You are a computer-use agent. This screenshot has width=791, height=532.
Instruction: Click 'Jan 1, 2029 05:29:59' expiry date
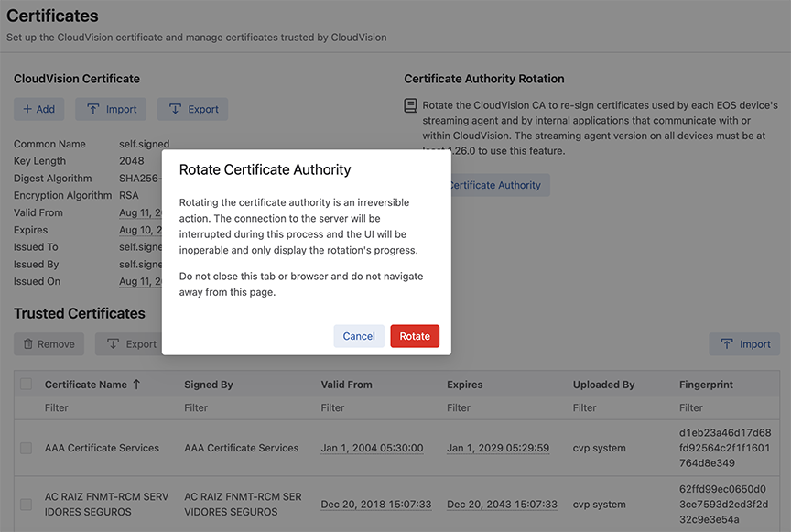tap(498, 448)
